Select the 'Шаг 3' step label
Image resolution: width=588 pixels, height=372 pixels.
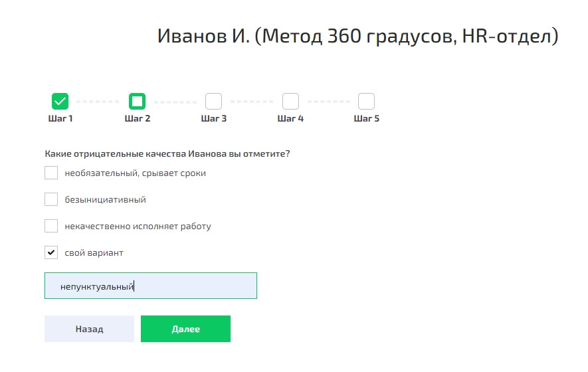point(214,119)
